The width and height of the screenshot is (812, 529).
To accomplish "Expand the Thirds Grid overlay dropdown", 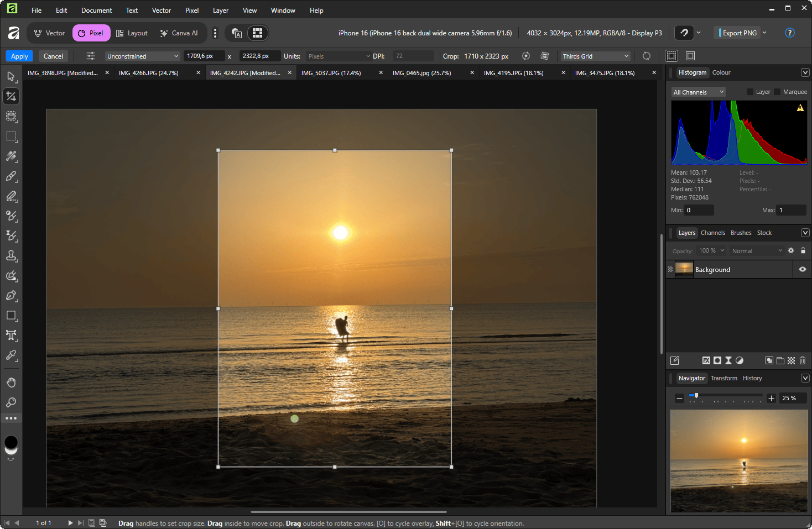I will click(x=596, y=56).
